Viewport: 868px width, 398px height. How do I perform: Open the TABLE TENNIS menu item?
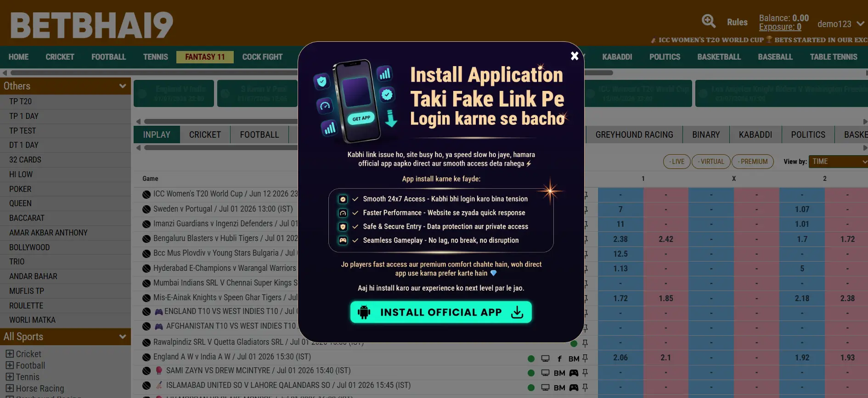(834, 57)
